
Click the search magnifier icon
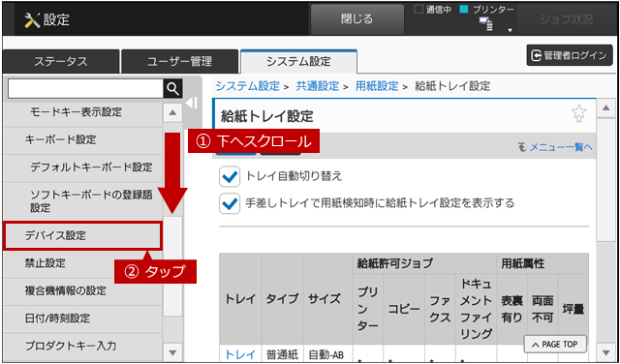point(172,89)
